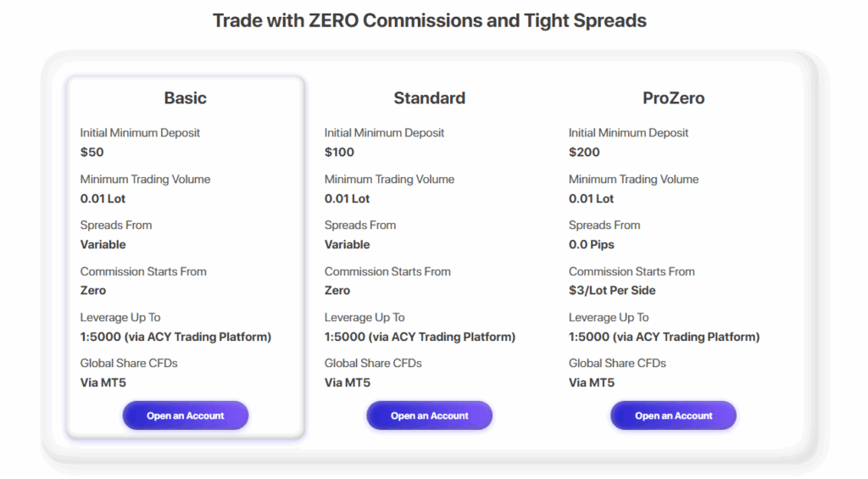Click the $3/Lot Per Side commission text
This screenshot has height=479, width=868.
click(612, 290)
